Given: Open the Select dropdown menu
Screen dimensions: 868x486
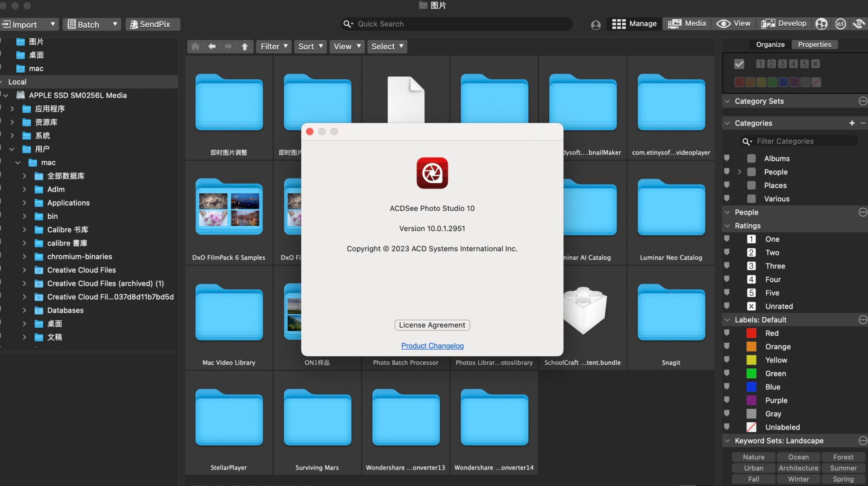Looking at the screenshot, I should [387, 46].
